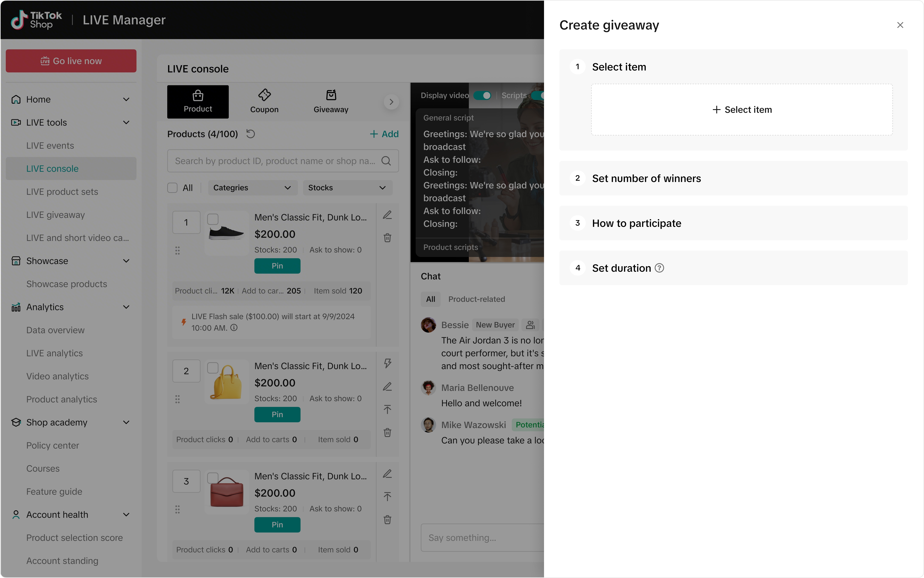Collapse the Shop academy sidebar section

126,422
